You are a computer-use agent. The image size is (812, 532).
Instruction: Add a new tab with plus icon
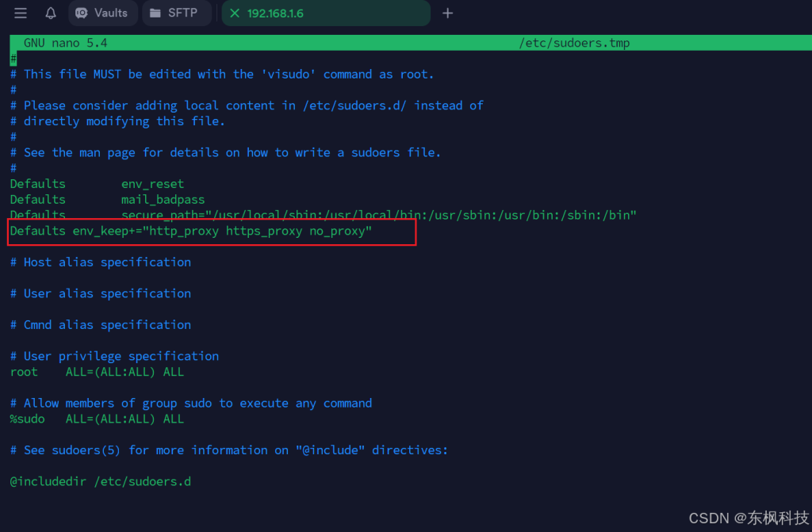pos(448,13)
